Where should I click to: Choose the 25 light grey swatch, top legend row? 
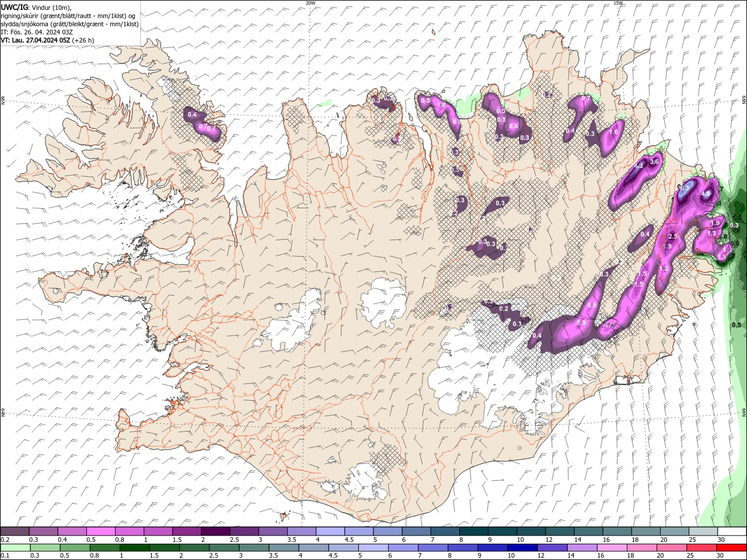[x=703, y=531]
